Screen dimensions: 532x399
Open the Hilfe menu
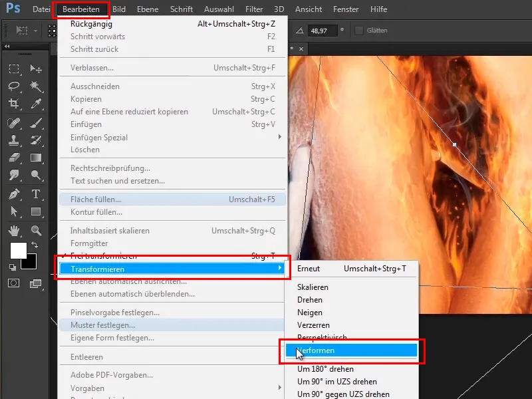378,9
